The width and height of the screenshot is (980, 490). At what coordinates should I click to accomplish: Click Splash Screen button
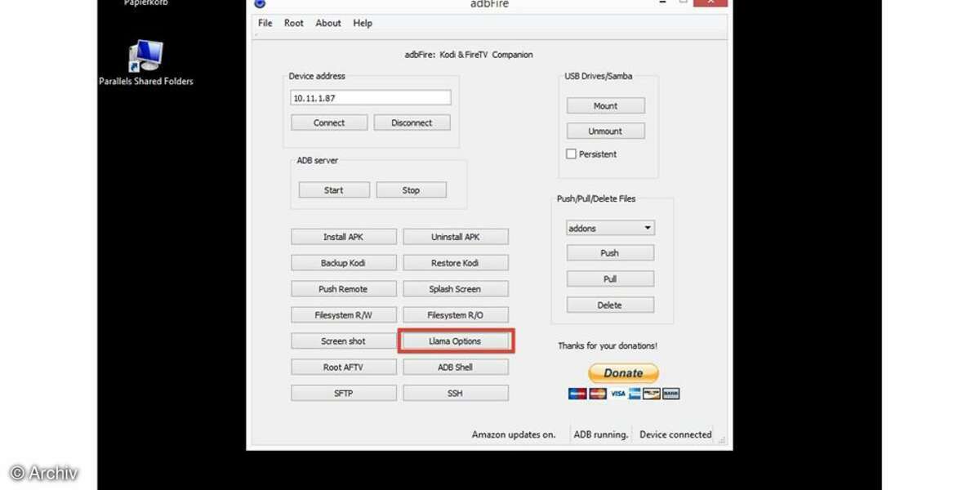[456, 289]
